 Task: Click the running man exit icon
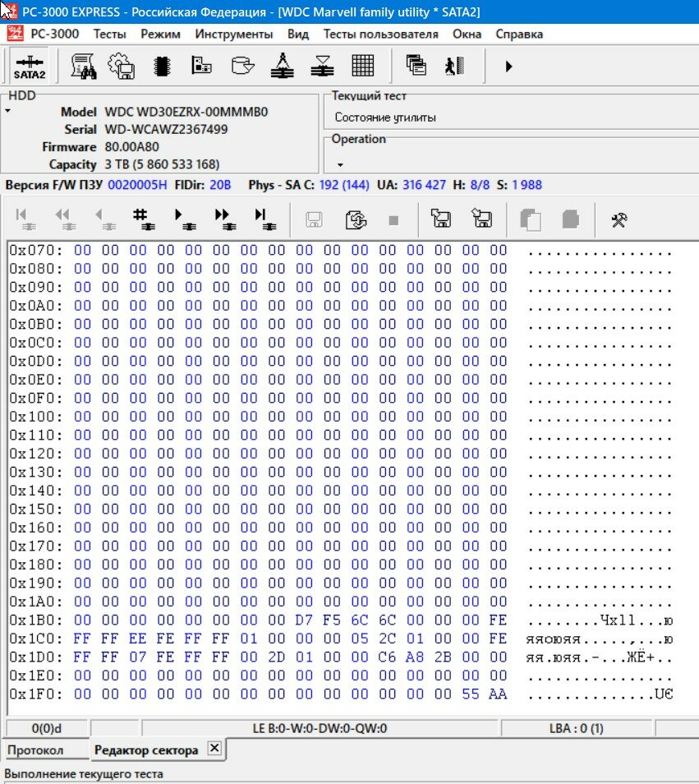click(455, 66)
